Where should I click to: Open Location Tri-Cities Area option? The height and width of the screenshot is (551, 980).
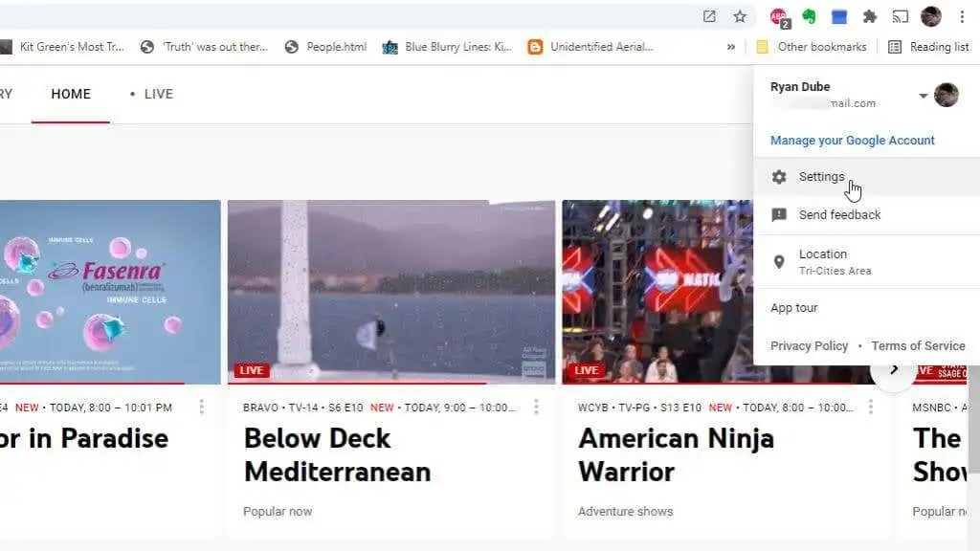point(867,262)
